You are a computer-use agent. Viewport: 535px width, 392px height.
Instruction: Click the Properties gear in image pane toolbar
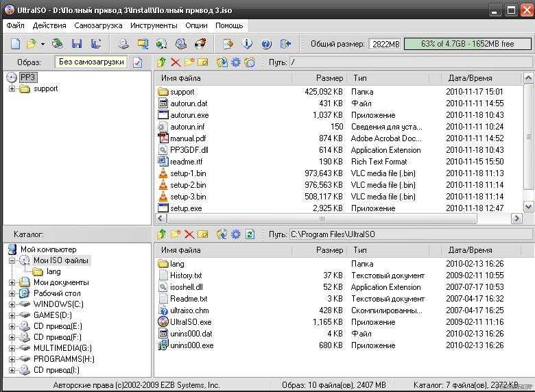[236, 62]
